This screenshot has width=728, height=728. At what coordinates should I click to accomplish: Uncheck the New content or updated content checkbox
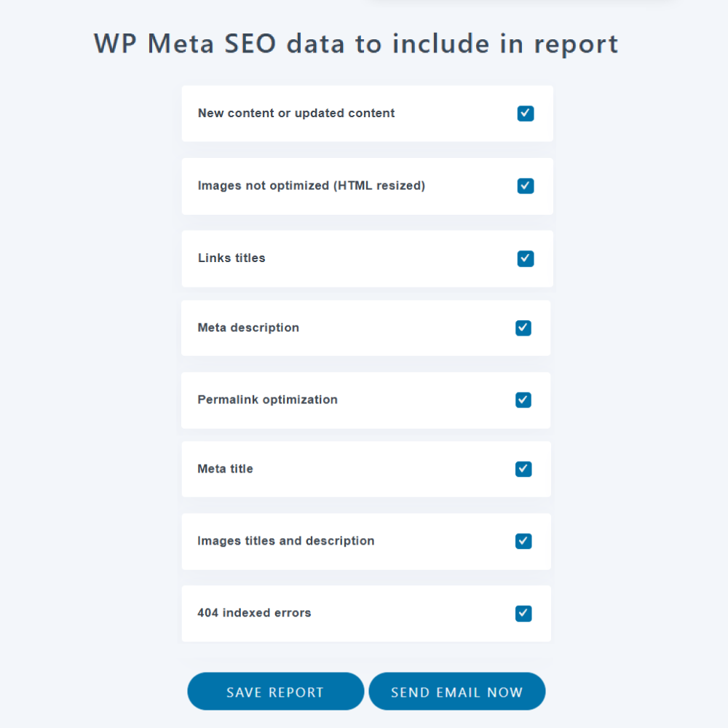526,114
